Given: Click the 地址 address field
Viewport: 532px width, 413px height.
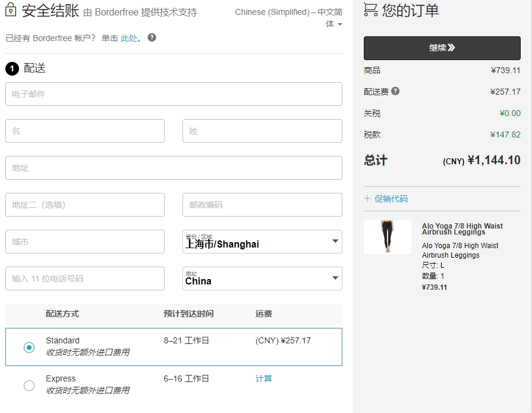Looking at the screenshot, I should point(174,168).
